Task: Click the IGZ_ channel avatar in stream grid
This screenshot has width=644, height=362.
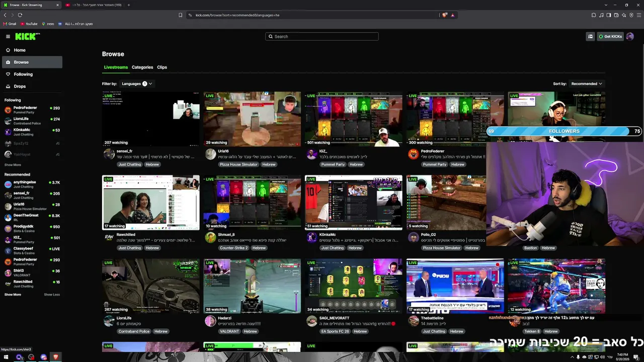Action: tap(312, 154)
